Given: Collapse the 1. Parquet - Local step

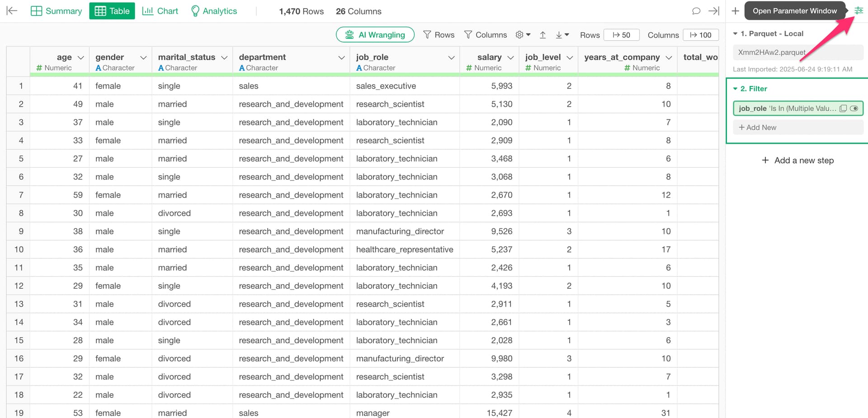Looking at the screenshot, I should point(735,34).
